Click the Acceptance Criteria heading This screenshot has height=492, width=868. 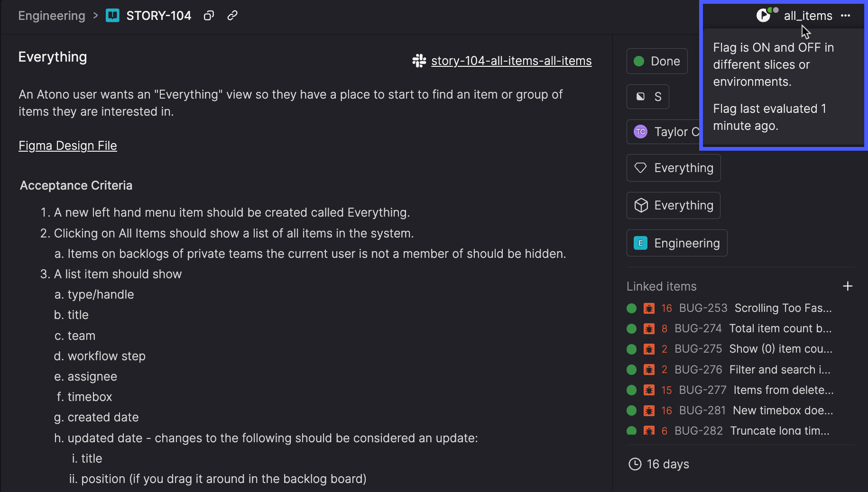tap(76, 185)
